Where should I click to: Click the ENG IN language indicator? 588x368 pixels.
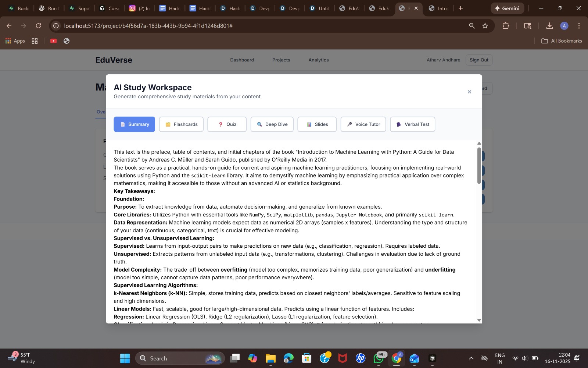[500, 358]
